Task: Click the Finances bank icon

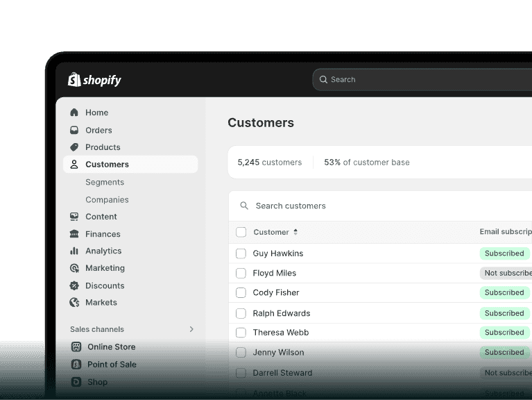Action: [74, 234]
